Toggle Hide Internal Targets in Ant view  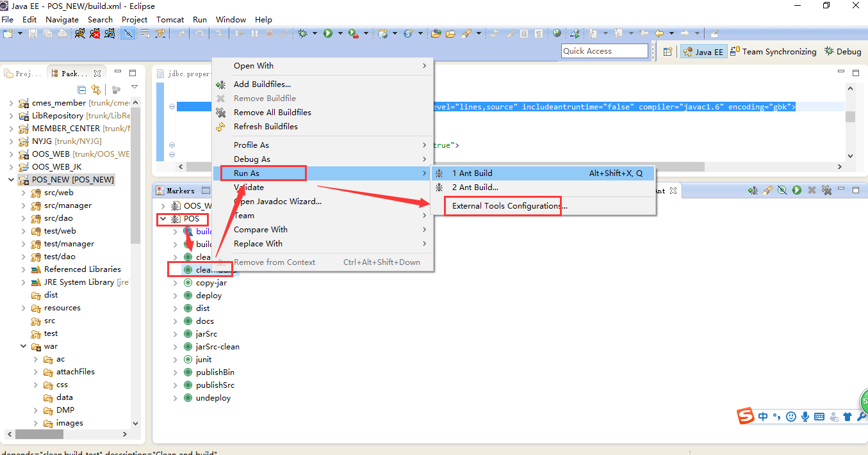[x=782, y=190]
